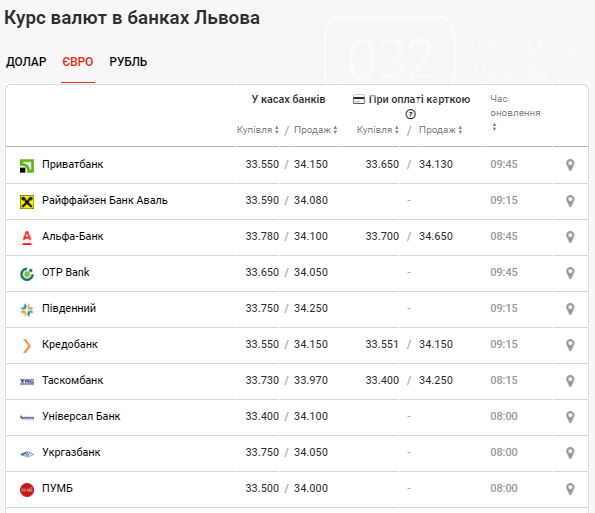Click Альфа-Банк card sell rate 34.650

pyautogui.click(x=436, y=236)
